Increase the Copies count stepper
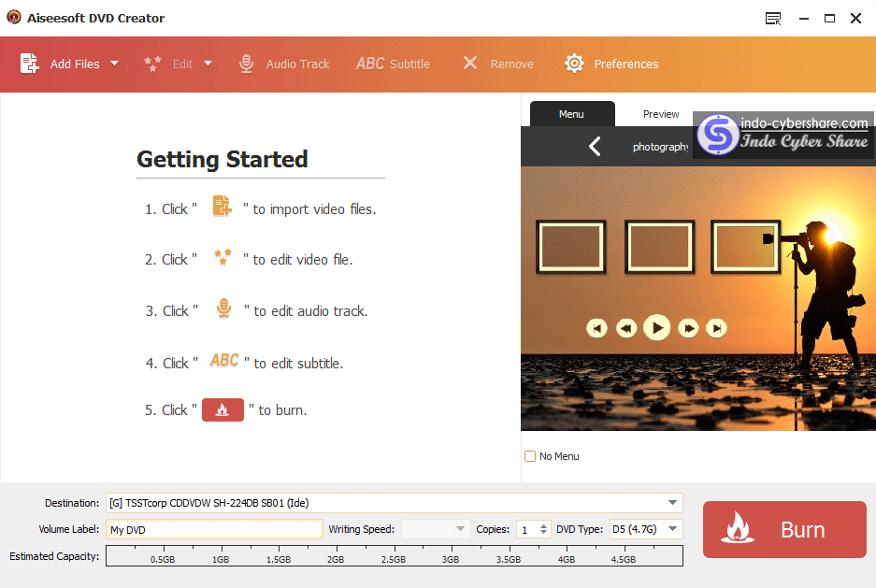The width and height of the screenshot is (876, 588). click(x=543, y=525)
